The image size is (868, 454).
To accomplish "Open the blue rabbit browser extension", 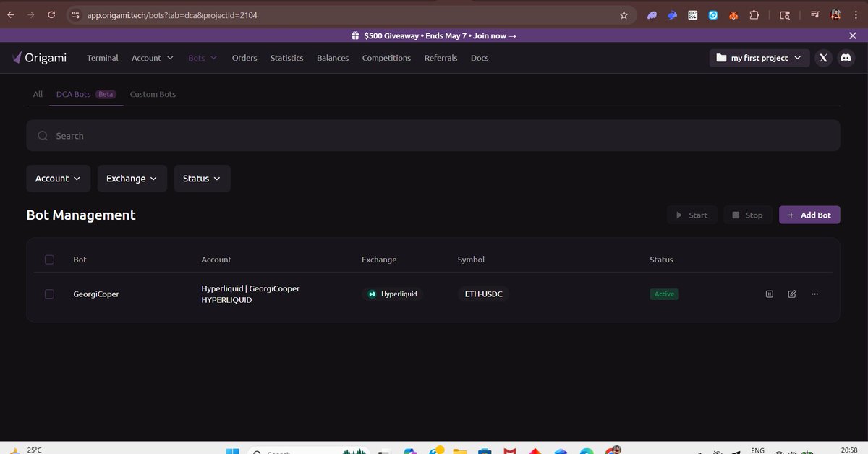I will 672,14.
